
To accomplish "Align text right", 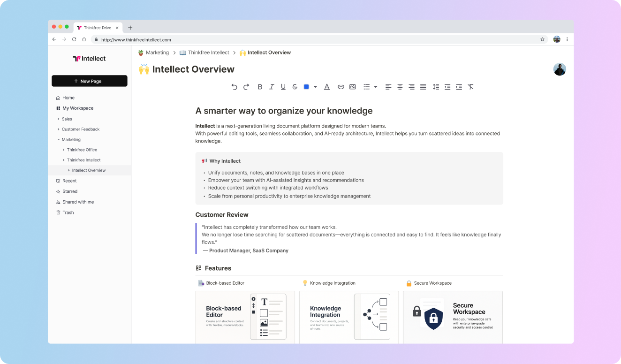I will (x=411, y=87).
